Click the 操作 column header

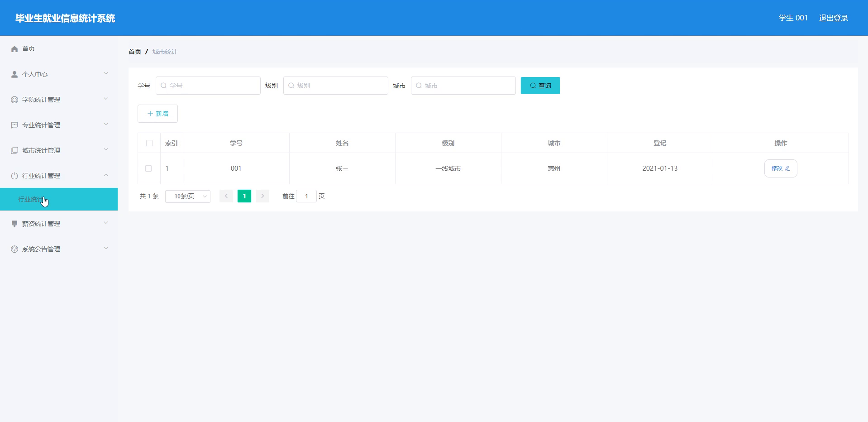(x=781, y=143)
